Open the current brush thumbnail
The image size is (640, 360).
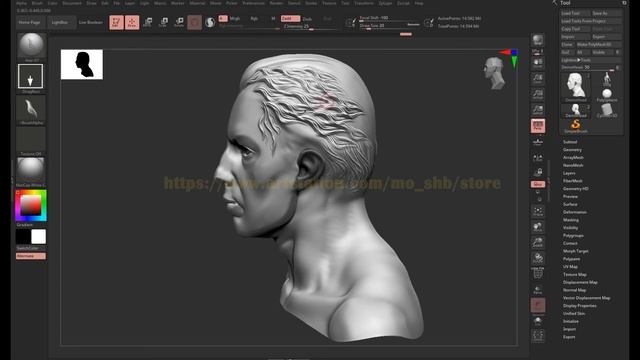[31, 46]
